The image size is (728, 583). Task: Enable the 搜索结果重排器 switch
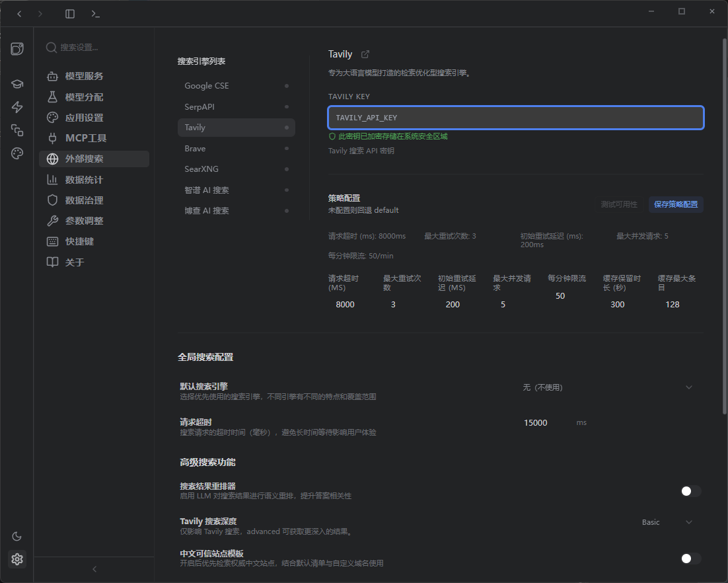[690, 491]
